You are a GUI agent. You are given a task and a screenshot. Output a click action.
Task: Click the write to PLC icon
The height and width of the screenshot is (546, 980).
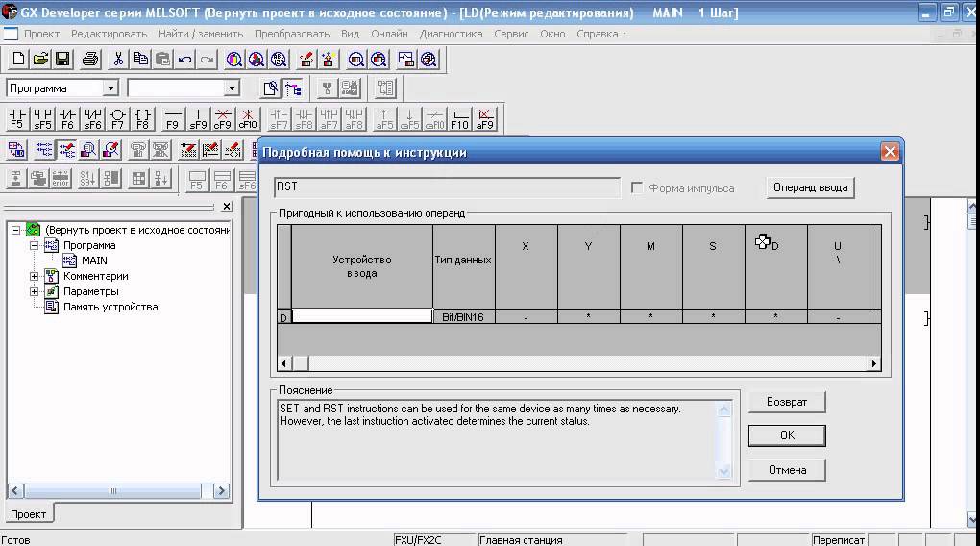[306, 60]
